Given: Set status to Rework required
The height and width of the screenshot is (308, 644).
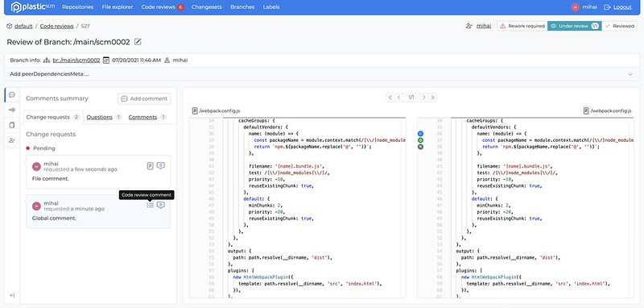Looking at the screenshot, I should (x=522, y=26).
